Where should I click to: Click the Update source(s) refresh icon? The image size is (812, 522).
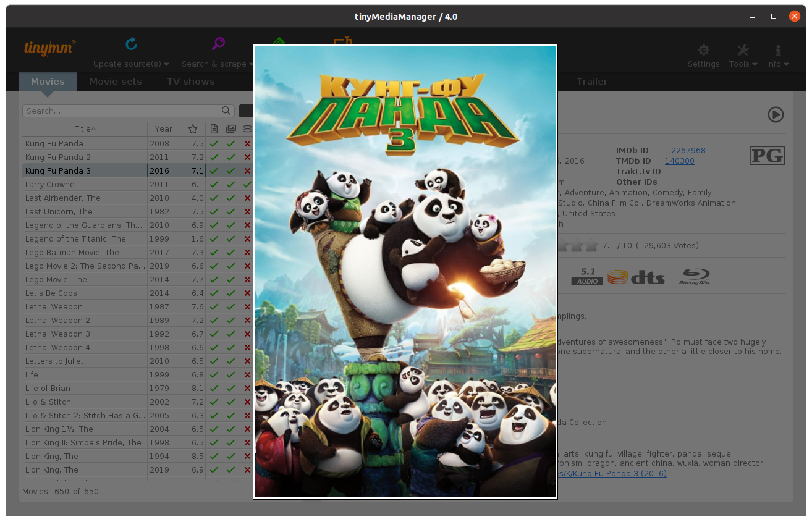(131, 44)
